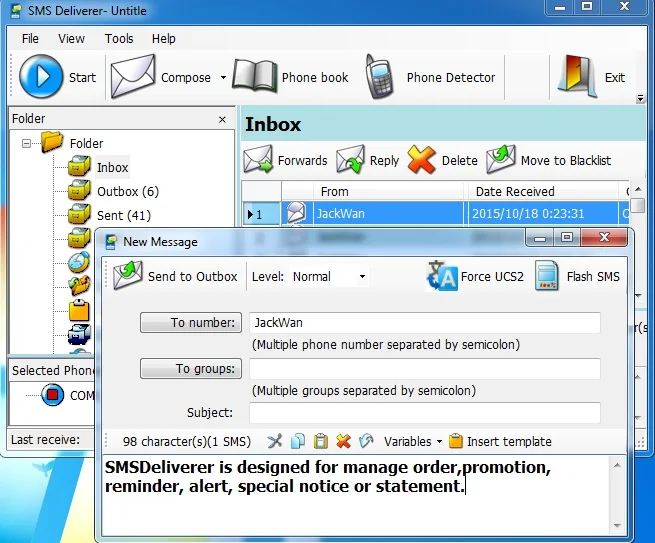Click the blue Start play icon
The height and width of the screenshot is (543, 655).
click(x=41, y=77)
